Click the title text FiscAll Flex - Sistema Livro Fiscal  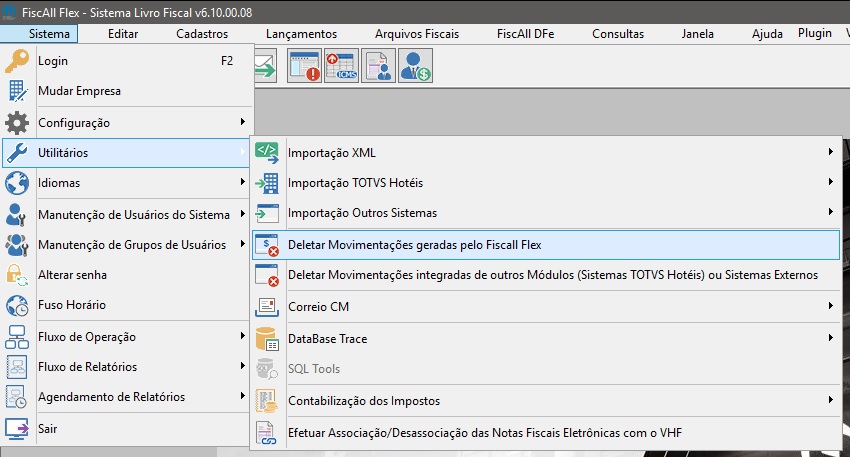(137, 12)
